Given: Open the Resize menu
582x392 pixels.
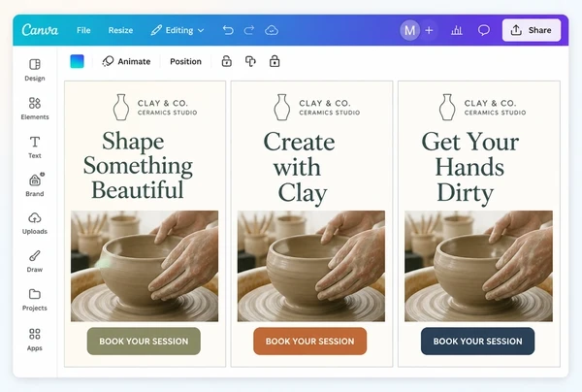Looking at the screenshot, I should (x=120, y=30).
